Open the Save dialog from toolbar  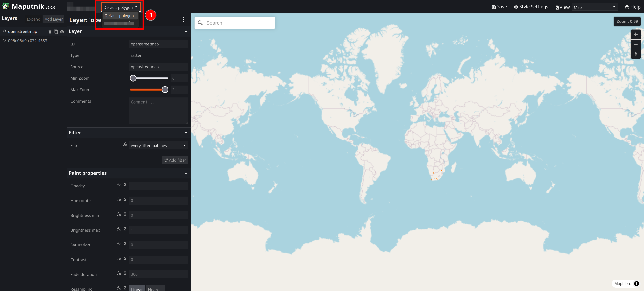tap(499, 7)
